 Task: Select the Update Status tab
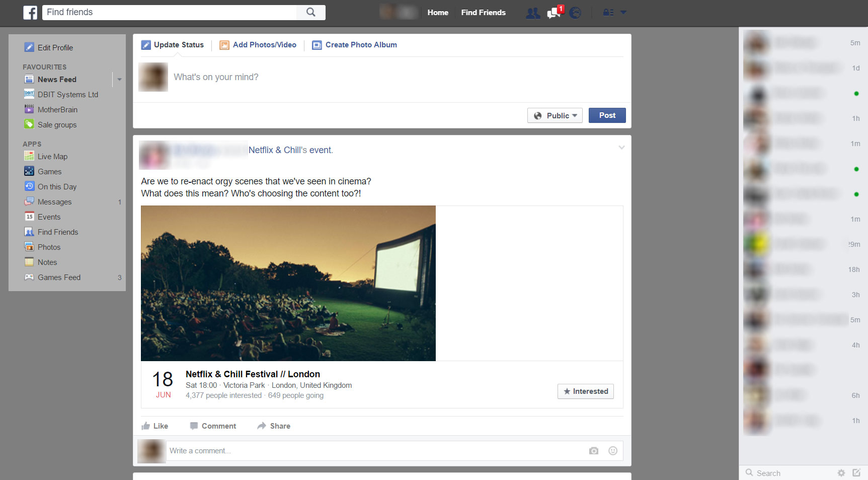(x=173, y=45)
